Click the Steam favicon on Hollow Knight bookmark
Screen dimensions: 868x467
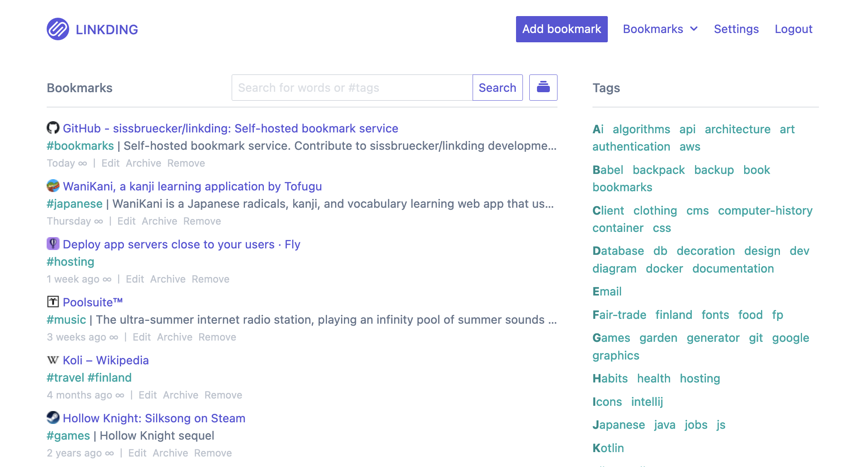point(53,418)
